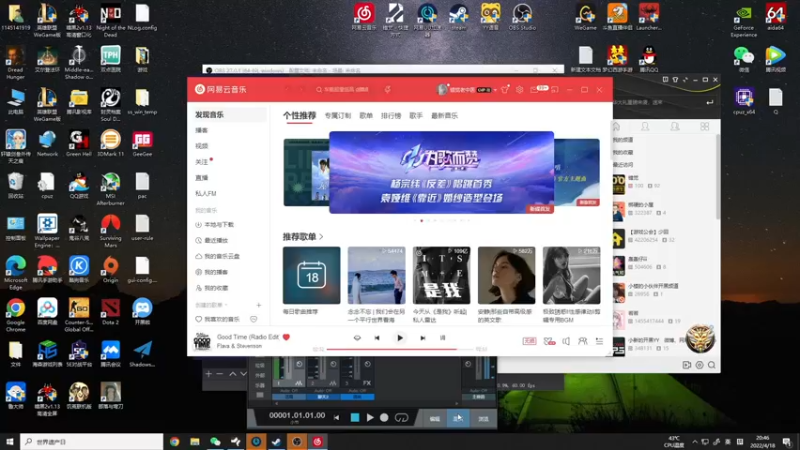This screenshot has width=800, height=450.
Task: Open the 是我 playlist cover
Action: coord(441,276)
